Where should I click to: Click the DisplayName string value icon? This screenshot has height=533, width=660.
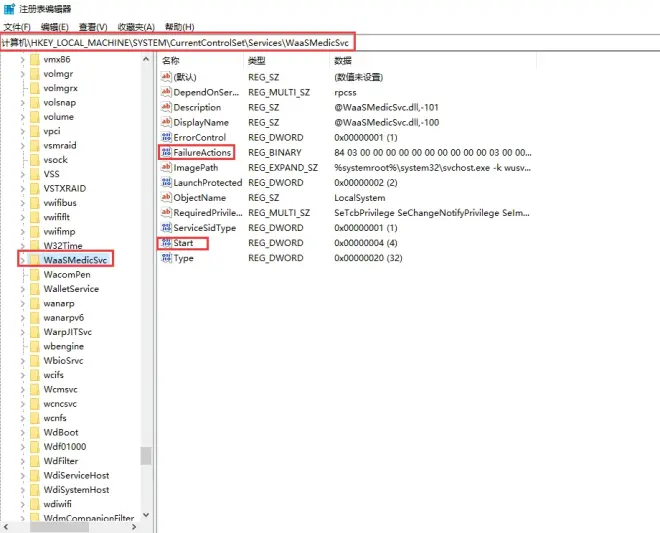[x=166, y=122]
